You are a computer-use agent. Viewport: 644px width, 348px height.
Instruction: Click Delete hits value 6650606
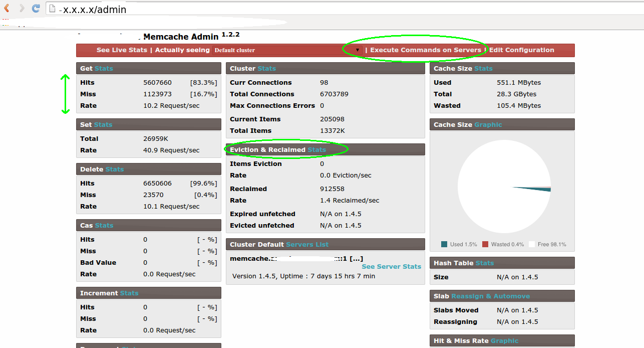coord(157,184)
